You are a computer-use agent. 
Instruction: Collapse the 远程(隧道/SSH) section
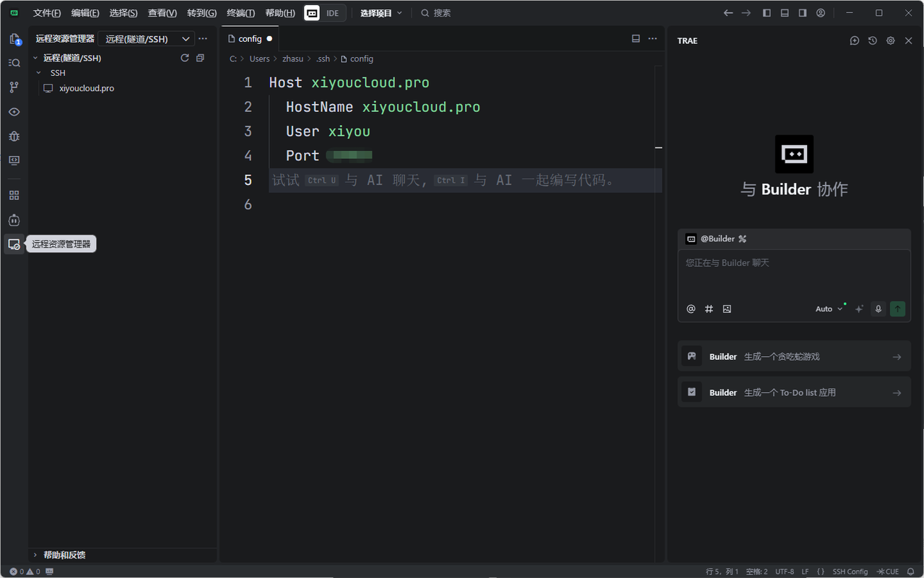click(x=35, y=58)
